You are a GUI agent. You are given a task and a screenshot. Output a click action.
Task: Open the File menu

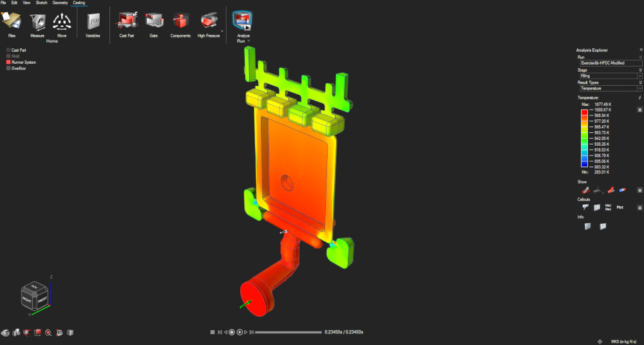pyautogui.click(x=3, y=3)
